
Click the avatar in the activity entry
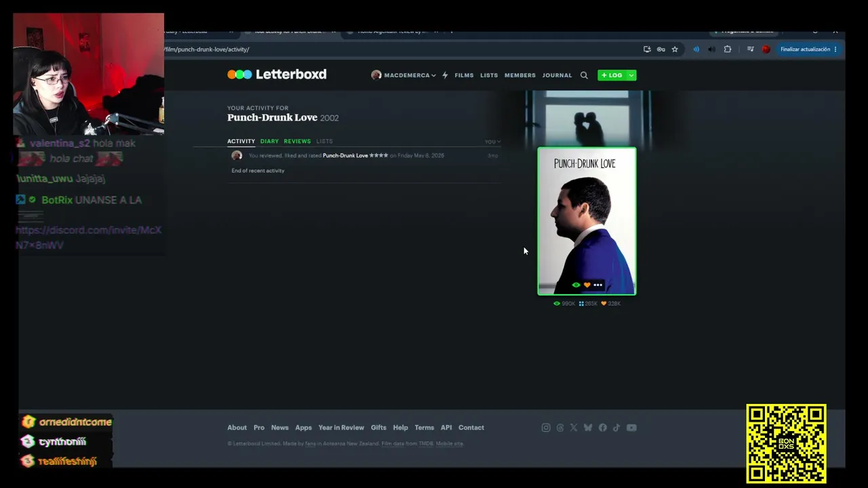coord(237,156)
